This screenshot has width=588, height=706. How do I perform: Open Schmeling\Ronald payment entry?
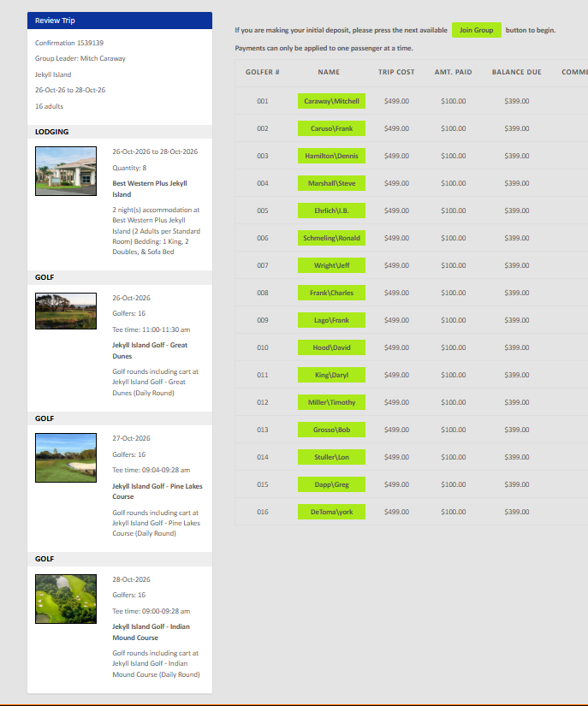pyautogui.click(x=331, y=238)
